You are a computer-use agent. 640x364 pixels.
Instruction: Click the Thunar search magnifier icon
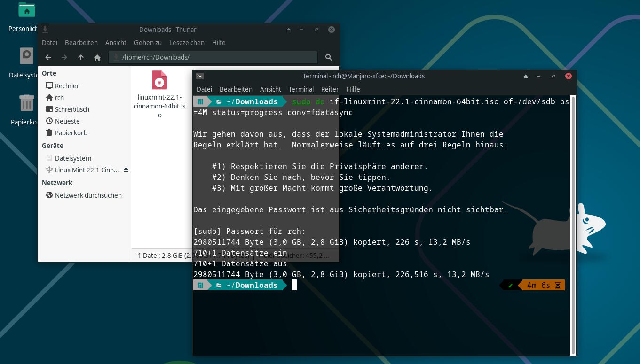tap(329, 57)
